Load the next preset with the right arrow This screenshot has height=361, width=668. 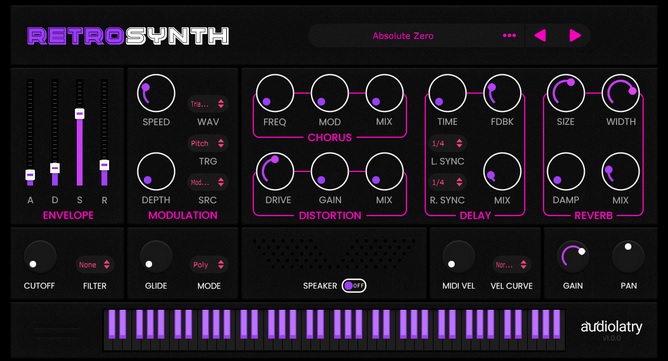(x=575, y=36)
